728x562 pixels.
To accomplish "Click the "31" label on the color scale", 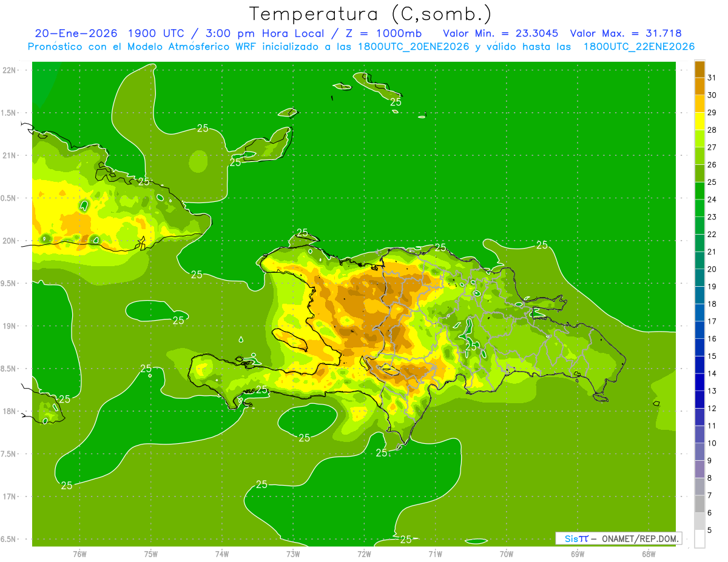I will coord(712,78).
